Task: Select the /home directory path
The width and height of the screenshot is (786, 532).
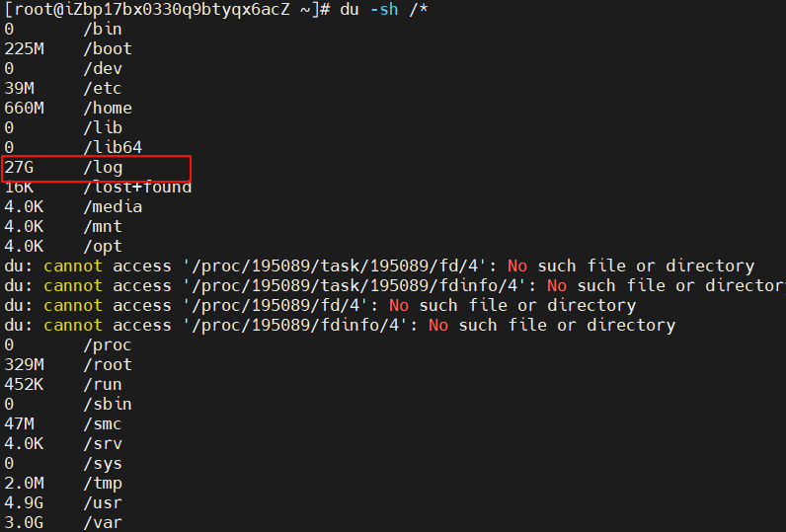Action: [x=108, y=108]
